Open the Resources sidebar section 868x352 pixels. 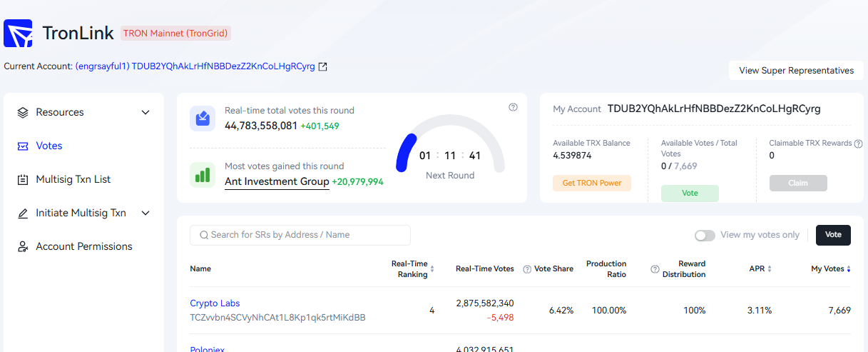pos(84,112)
